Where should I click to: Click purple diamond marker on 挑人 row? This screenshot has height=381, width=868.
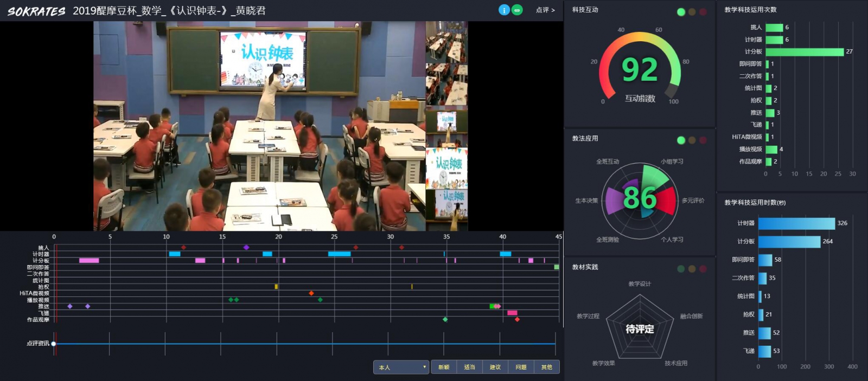(246, 248)
